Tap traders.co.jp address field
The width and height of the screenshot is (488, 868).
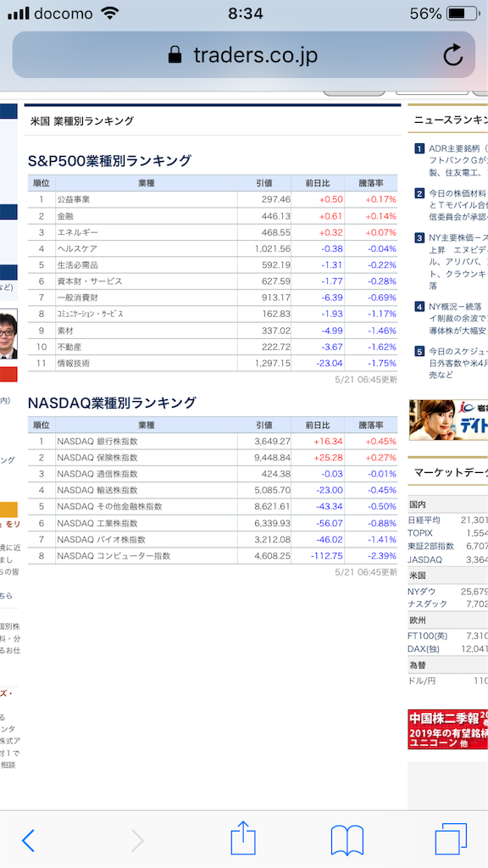coord(243,55)
